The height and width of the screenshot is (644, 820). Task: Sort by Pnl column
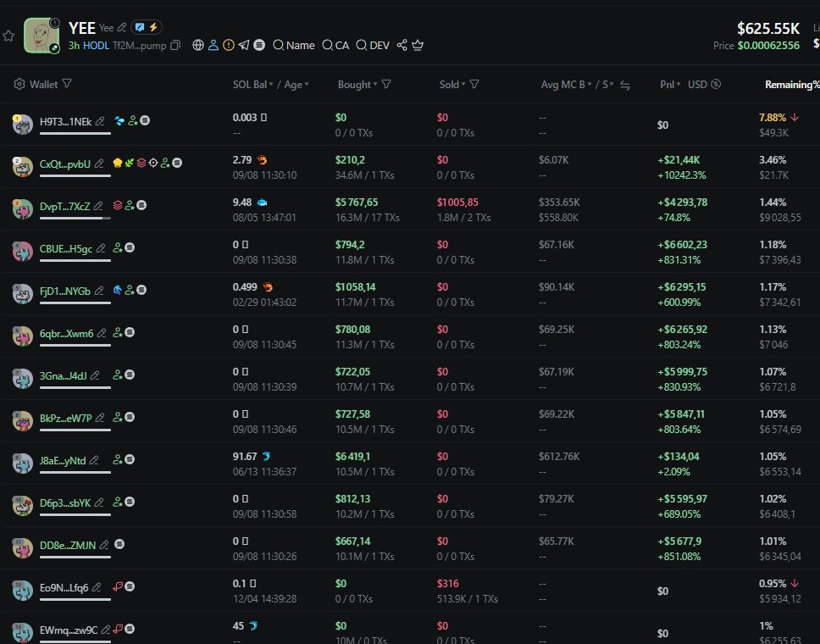pyautogui.click(x=670, y=85)
